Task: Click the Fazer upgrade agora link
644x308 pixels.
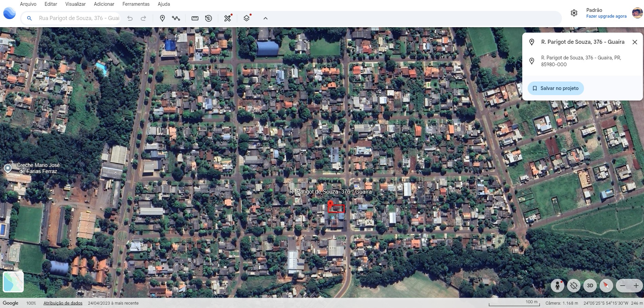Action: 606,16
